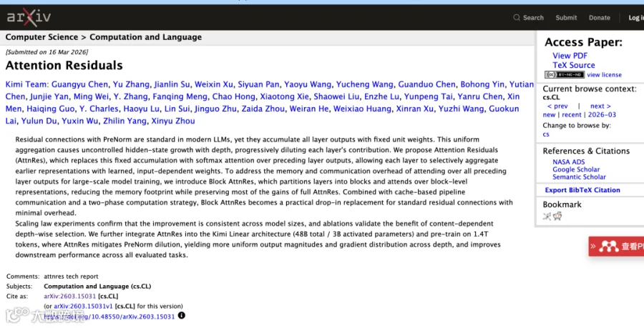This screenshot has height=328, width=644.
Task: Expand the red widget with its double-chevron arrow
Action: [593, 247]
